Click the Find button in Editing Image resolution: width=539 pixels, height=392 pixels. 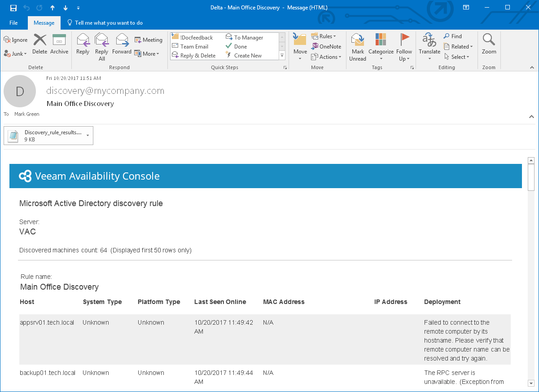click(452, 36)
